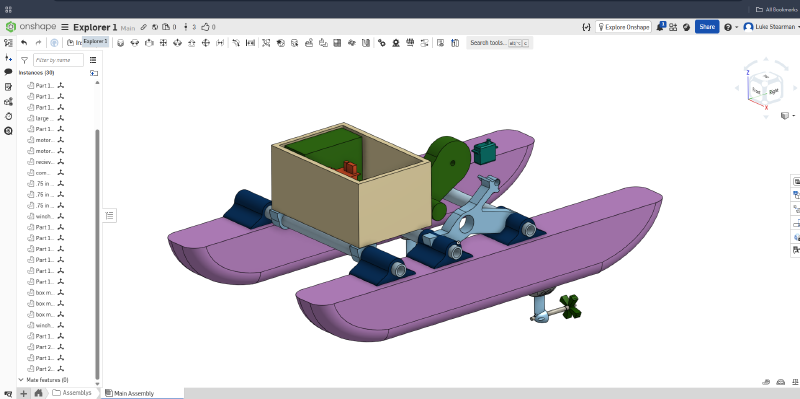
Task: Select the Front face of view cube
Action: (756, 90)
